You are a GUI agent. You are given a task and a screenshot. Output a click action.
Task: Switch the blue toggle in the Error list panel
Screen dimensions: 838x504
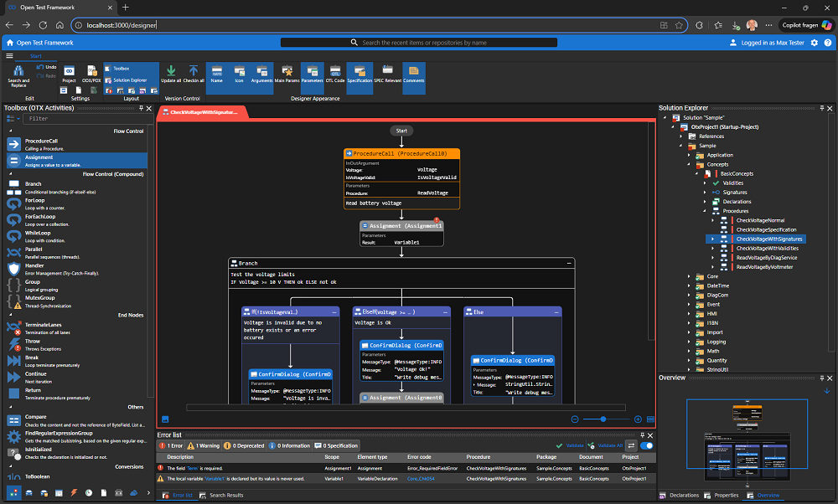coord(645,445)
